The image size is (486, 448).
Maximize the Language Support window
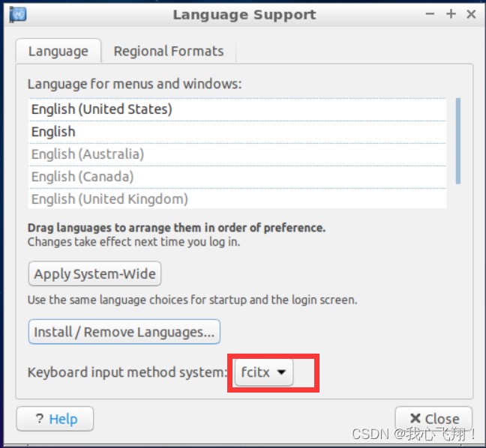click(x=451, y=14)
